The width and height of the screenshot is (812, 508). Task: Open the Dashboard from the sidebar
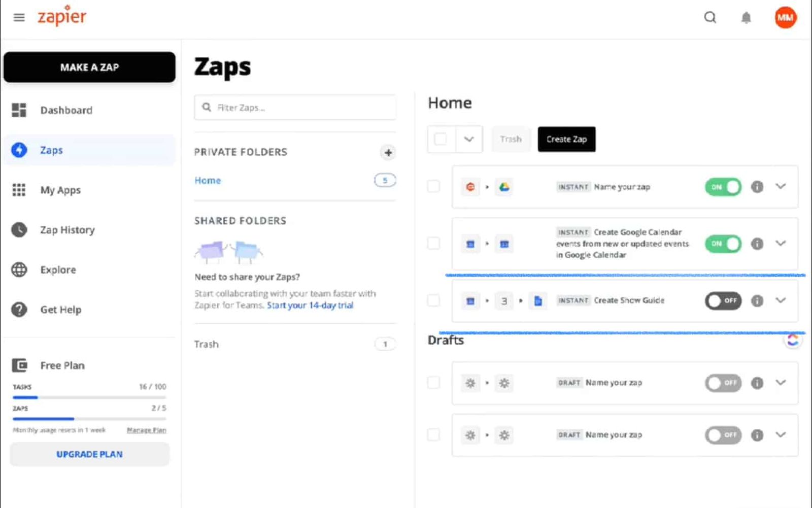(x=66, y=110)
